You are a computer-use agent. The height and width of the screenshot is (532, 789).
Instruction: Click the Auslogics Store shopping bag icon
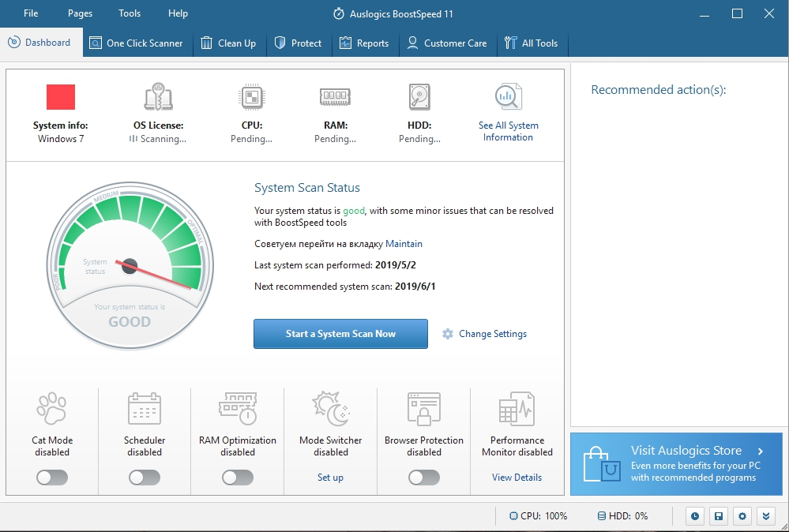tap(602, 465)
